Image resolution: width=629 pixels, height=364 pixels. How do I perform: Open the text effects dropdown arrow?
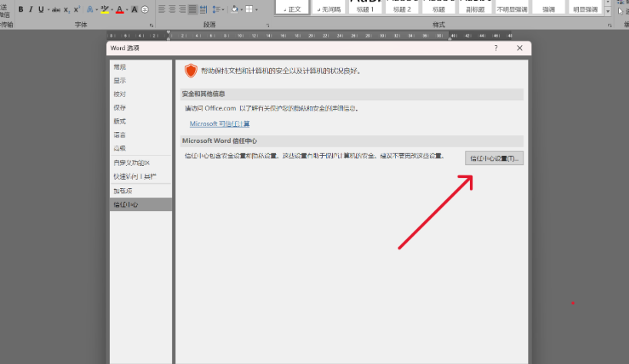pos(97,10)
